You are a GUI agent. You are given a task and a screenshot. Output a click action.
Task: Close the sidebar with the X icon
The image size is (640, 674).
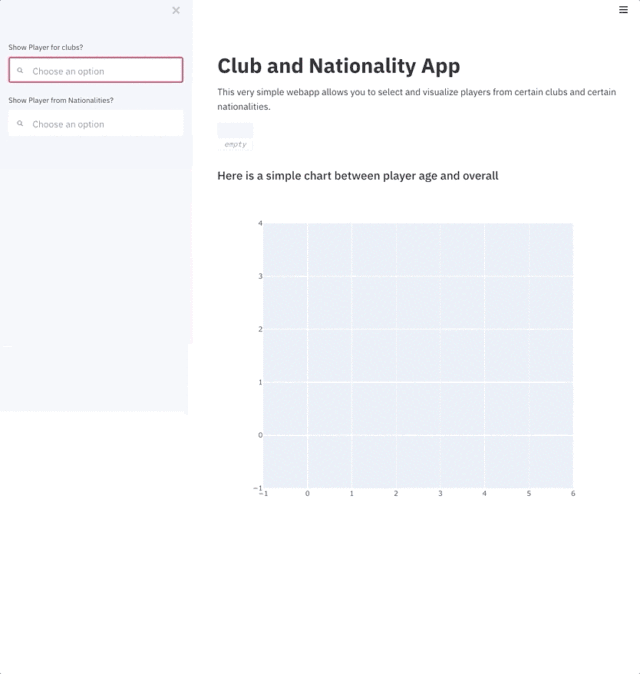[x=176, y=10]
